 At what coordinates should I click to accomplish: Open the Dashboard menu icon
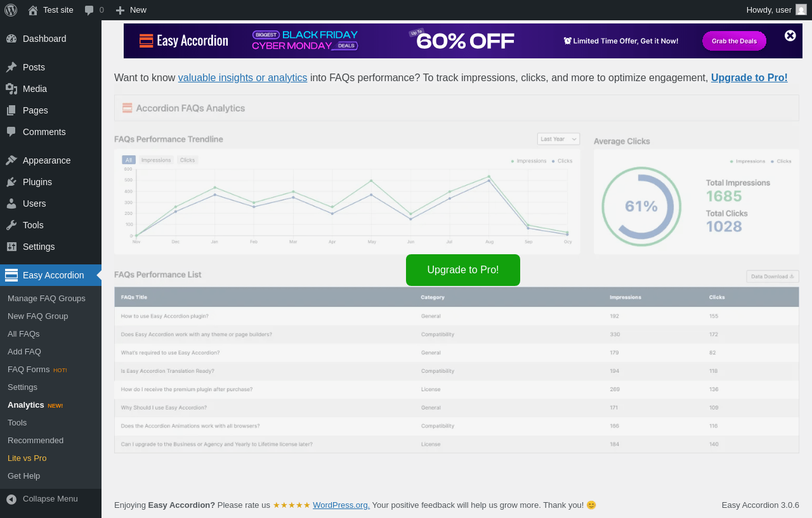[11, 39]
